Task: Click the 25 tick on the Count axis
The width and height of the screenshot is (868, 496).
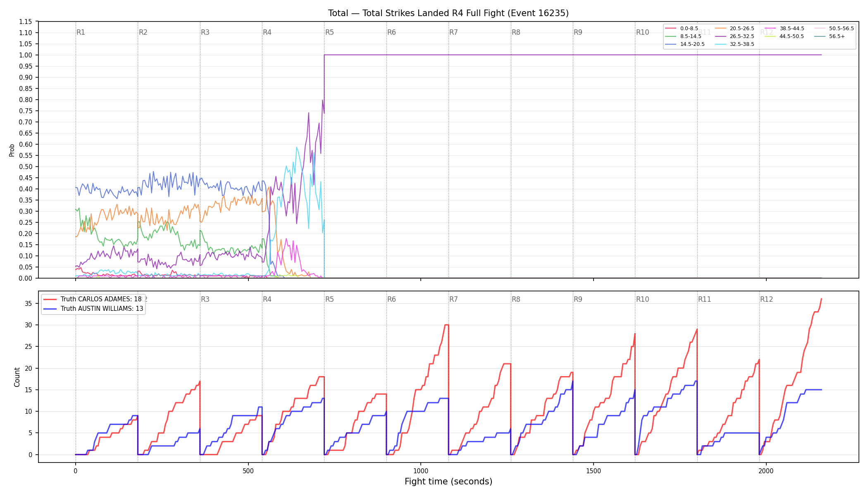Action: click(29, 346)
